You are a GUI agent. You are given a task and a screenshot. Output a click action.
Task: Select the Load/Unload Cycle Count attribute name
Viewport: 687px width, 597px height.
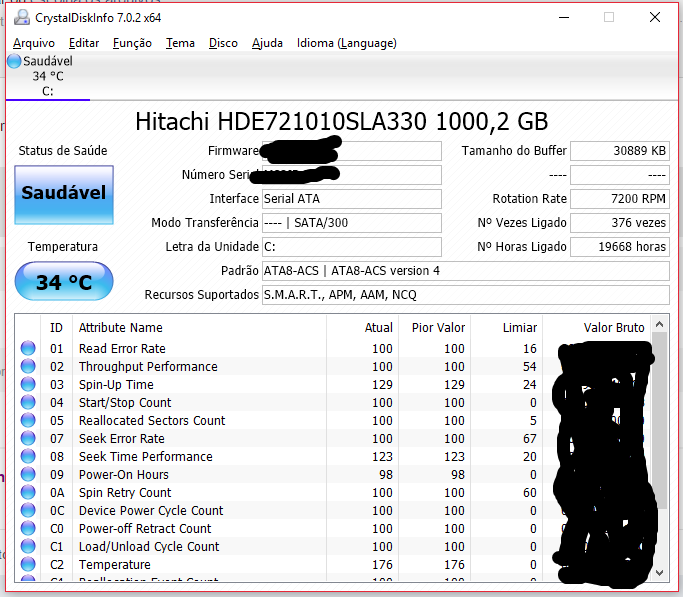149,547
